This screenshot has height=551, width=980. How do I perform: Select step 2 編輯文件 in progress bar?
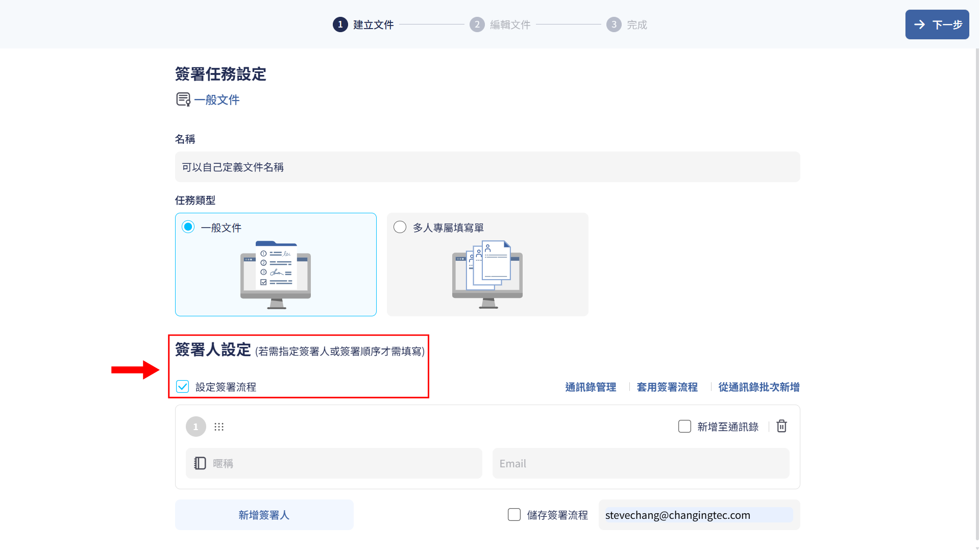pyautogui.click(x=500, y=24)
